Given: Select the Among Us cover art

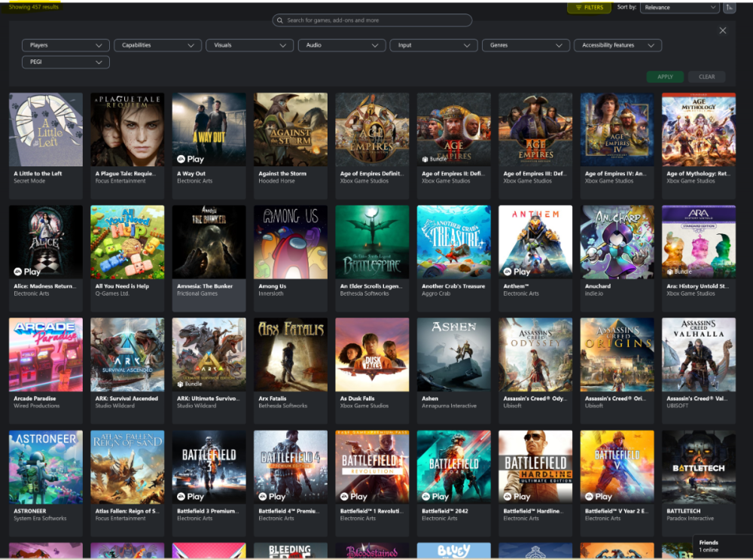Looking at the screenshot, I should (291, 242).
